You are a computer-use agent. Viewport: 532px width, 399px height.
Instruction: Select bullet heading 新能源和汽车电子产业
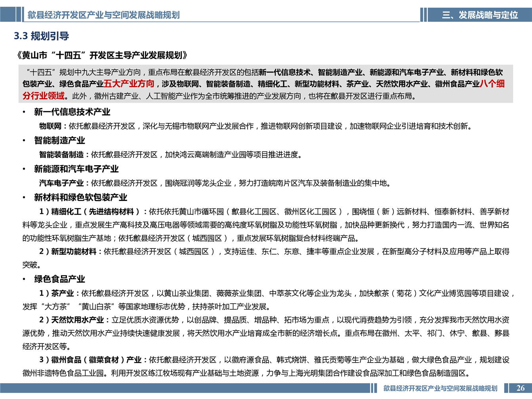76,169
